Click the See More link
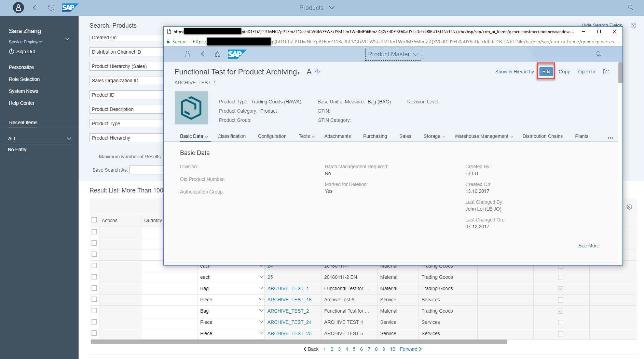This screenshot has width=644, height=359. [589, 246]
